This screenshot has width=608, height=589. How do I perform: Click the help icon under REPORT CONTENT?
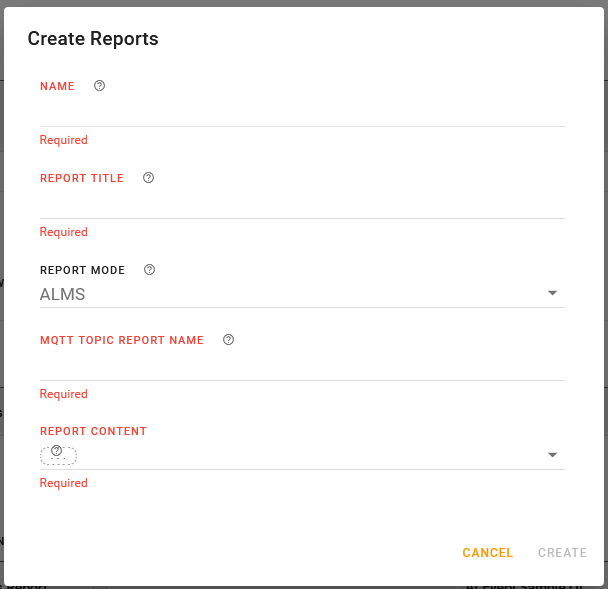point(57,452)
